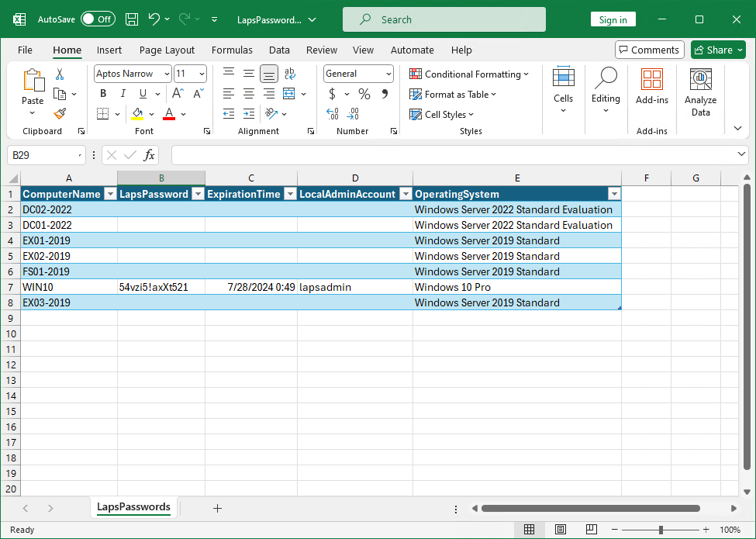
Task: Click the Format Painter brush icon
Action: [60, 114]
